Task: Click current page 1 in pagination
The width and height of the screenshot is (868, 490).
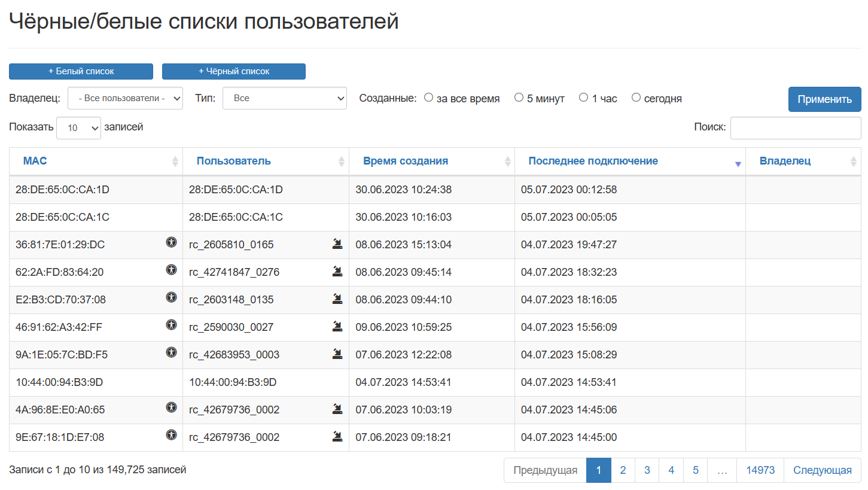Action: tap(599, 470)
